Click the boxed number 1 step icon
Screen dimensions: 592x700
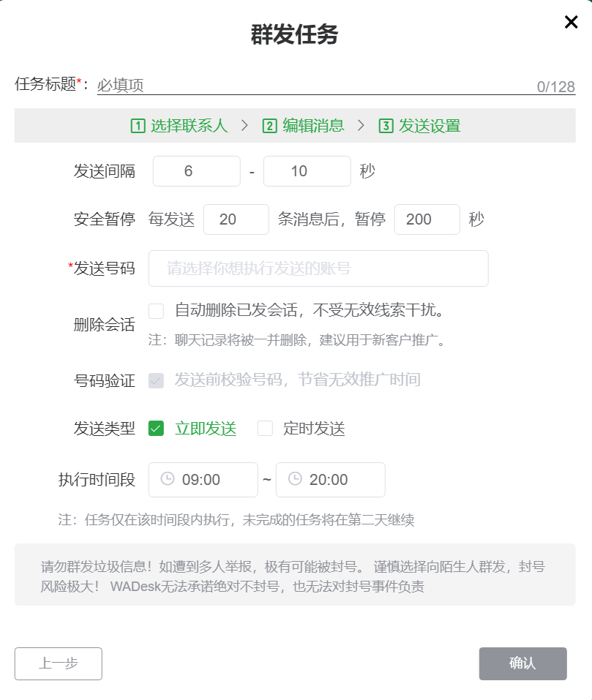138,126
